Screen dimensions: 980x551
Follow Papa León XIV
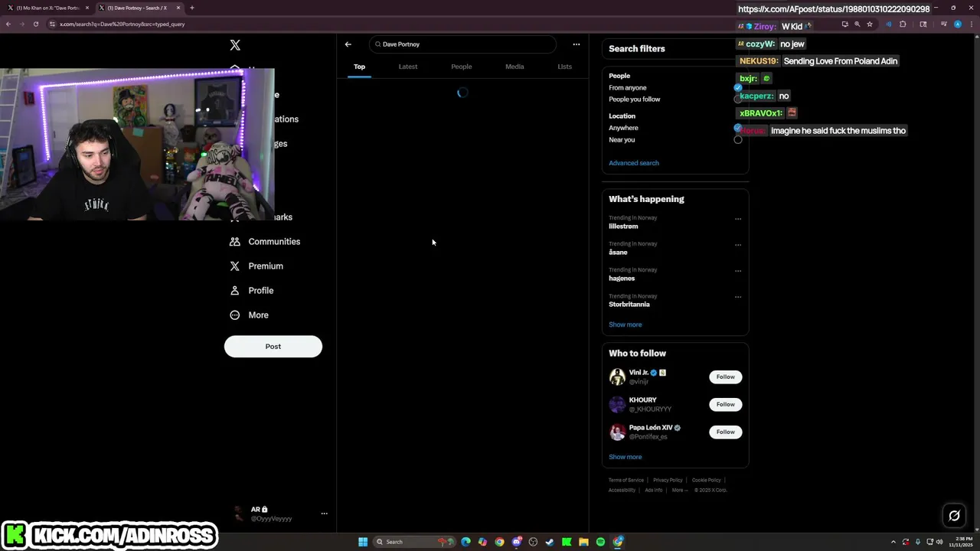pos(726,432)
